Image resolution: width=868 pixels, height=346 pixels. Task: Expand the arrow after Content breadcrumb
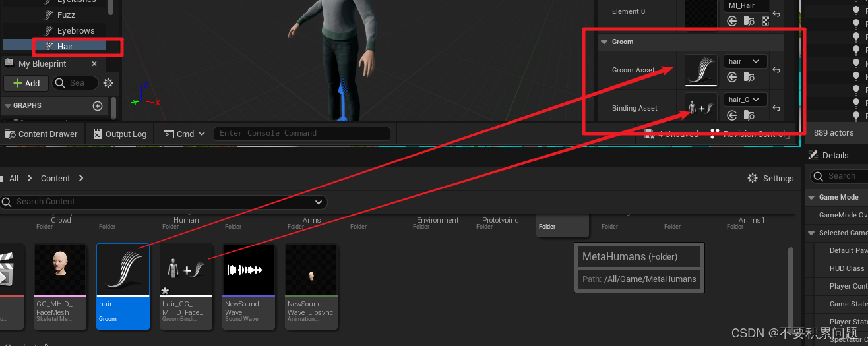[81, 178]
